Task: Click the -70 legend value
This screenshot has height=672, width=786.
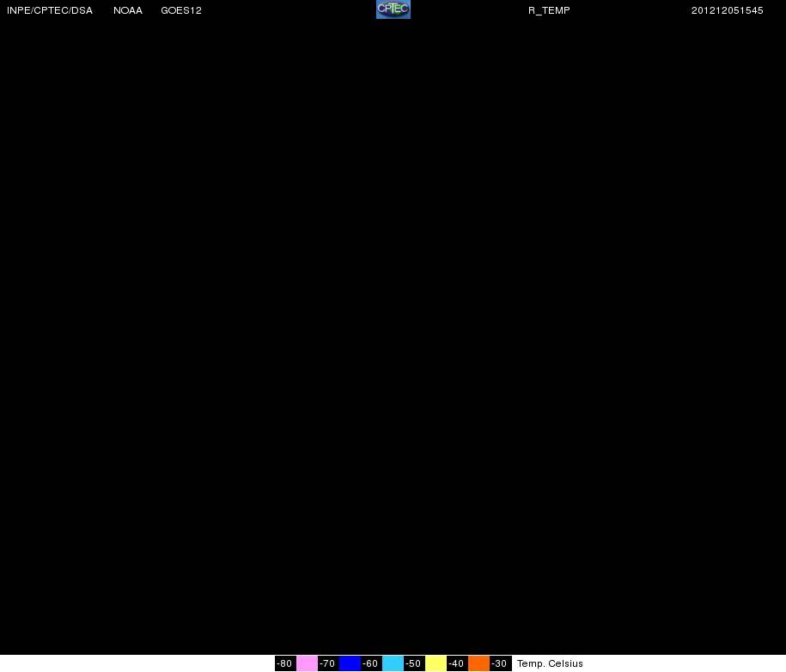Action: click(327, 663)
